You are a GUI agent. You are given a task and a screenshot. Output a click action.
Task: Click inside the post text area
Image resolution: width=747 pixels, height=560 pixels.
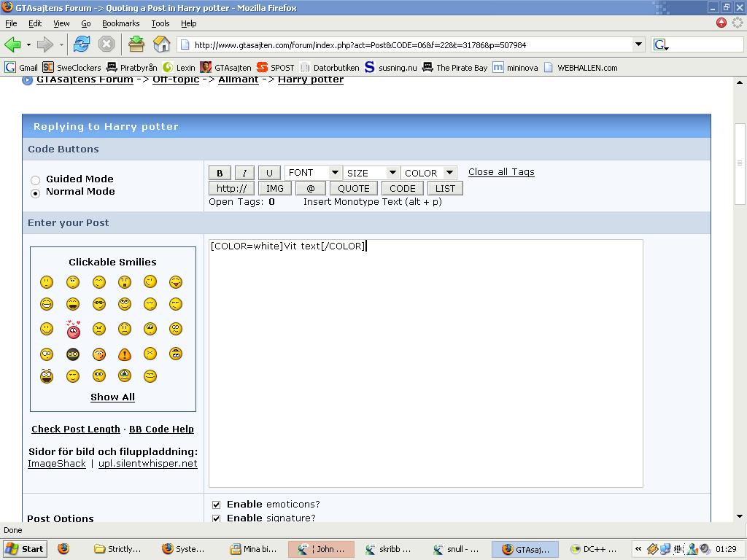point(425,365)
